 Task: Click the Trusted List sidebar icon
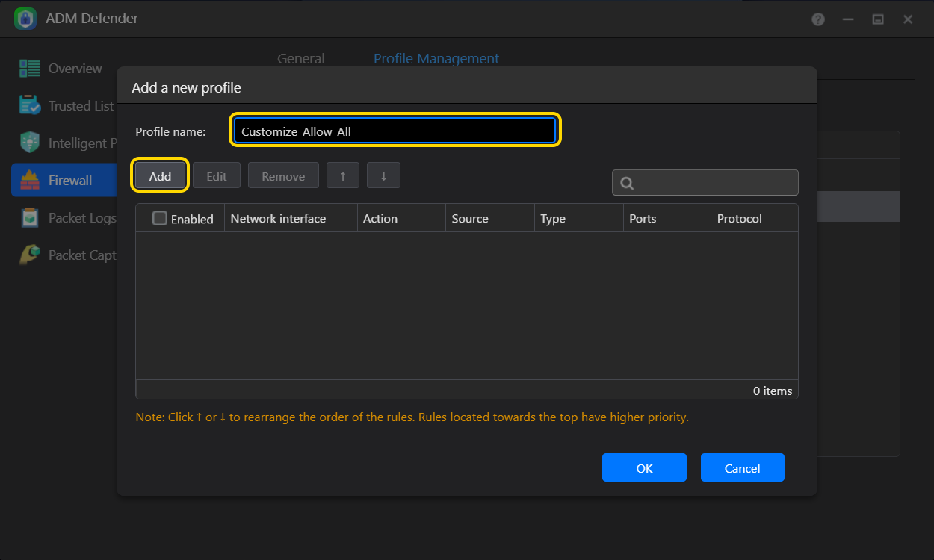[x=30, y=105]
